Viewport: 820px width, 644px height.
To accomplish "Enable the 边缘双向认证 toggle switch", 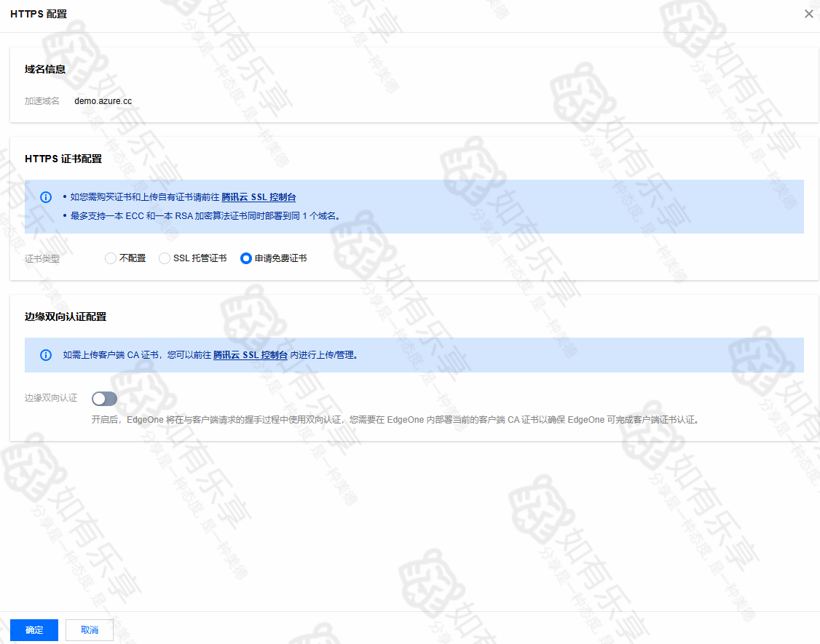I will point(104,398).
